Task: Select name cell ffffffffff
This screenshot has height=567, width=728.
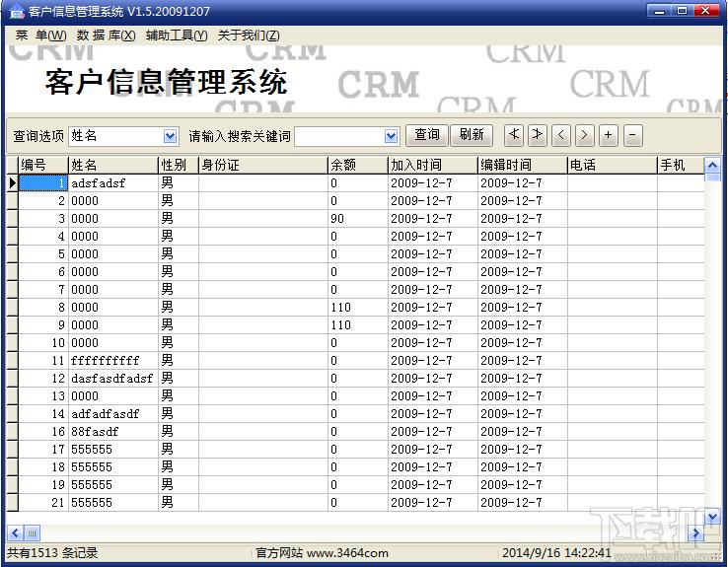Action: click(x=112, y=361)
